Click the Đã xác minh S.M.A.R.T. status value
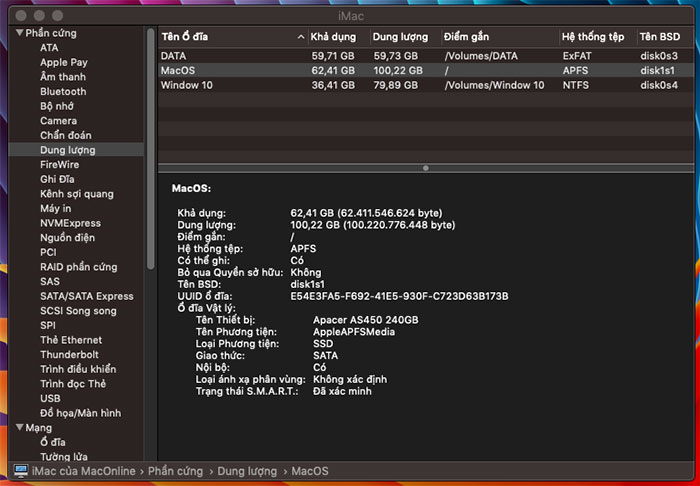 342,391
